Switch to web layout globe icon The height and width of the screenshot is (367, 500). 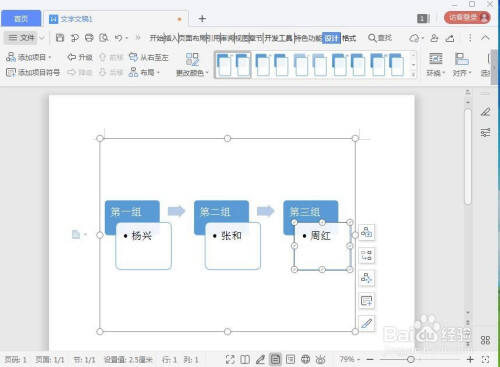tap(305, 359)
